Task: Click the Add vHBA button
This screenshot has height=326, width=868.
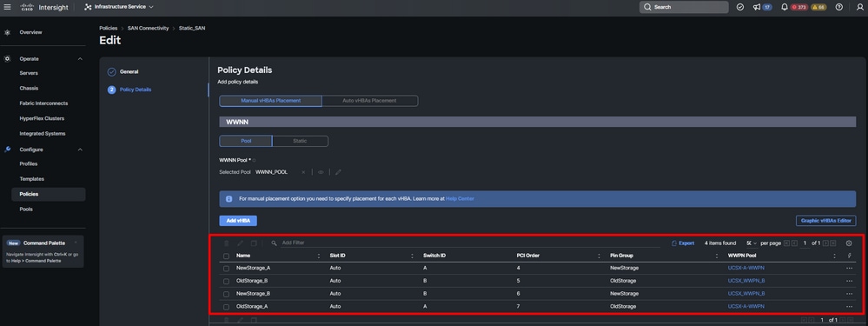Action: click(x=238, y=221)
